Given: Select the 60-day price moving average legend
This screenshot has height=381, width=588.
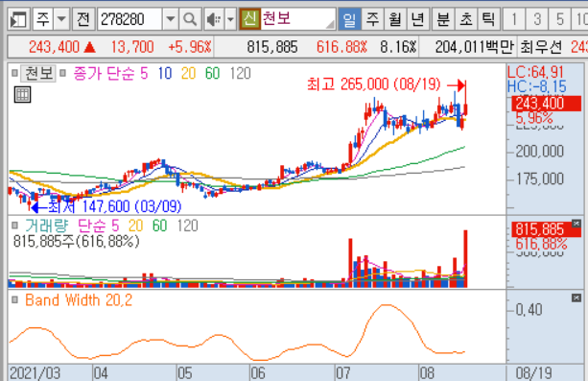Looking at the screenshot, I should 212,73.
